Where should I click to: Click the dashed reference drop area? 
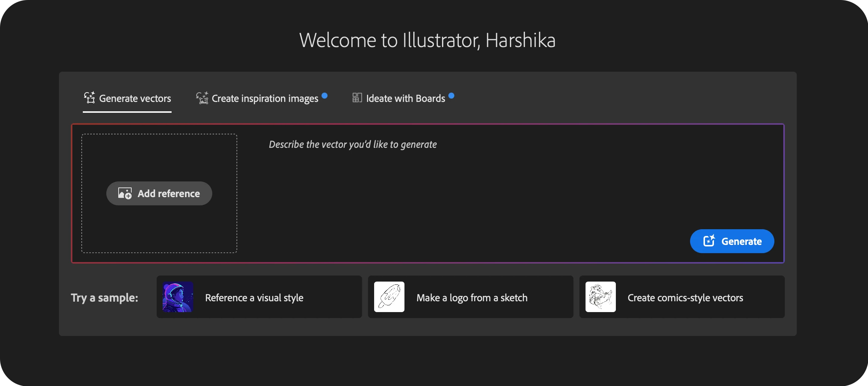(x=159, y=193)
